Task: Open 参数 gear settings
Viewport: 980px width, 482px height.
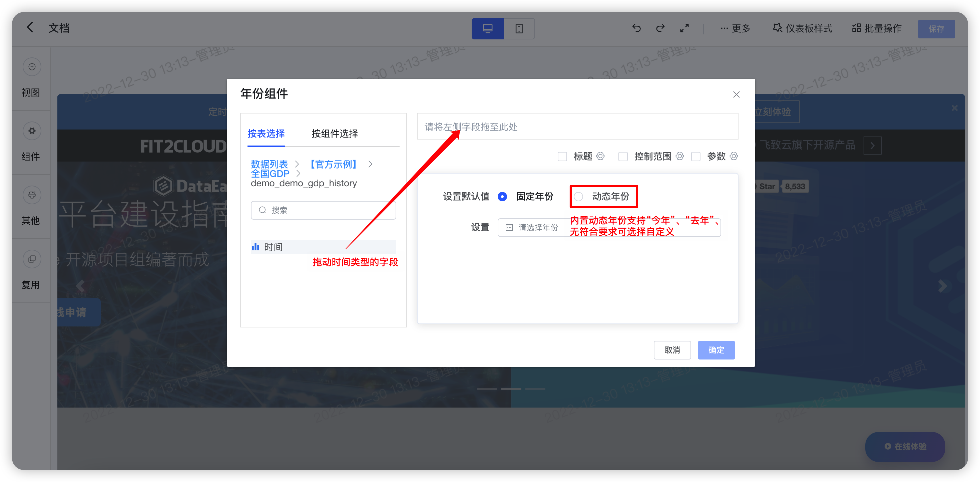Action: coord(734,156)
